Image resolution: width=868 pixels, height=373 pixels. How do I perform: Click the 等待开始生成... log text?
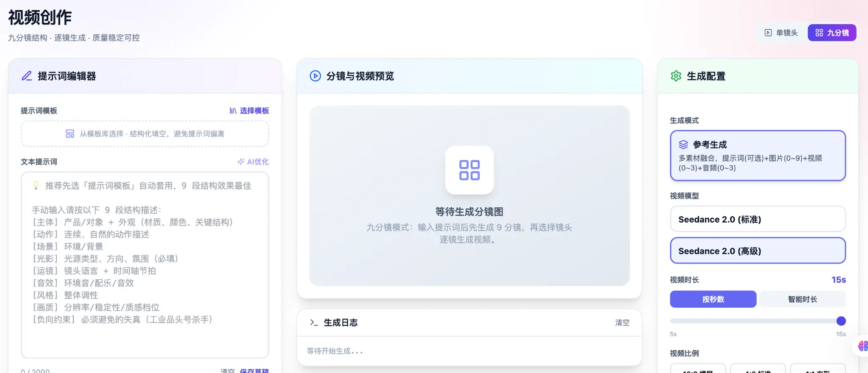coord(335,351)
